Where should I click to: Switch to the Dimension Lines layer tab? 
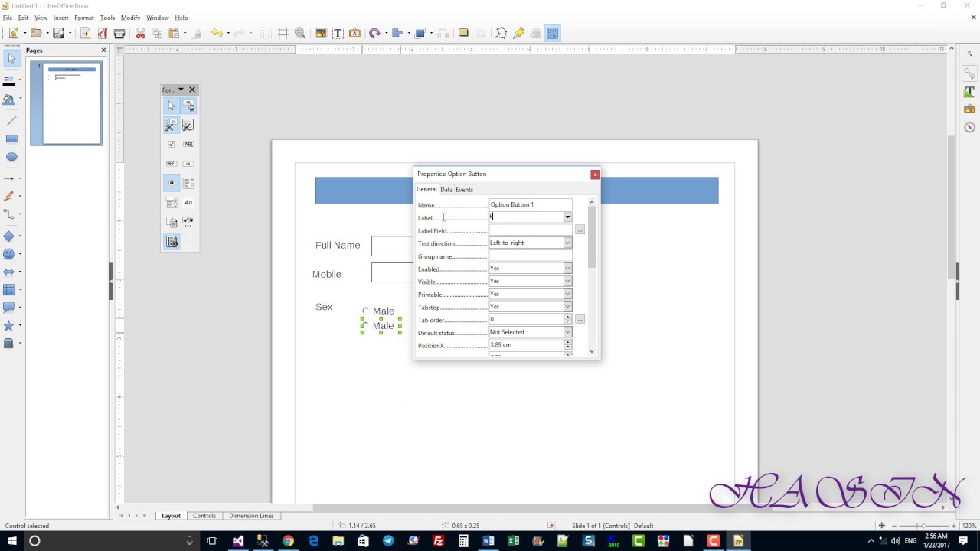coord(251,516)
